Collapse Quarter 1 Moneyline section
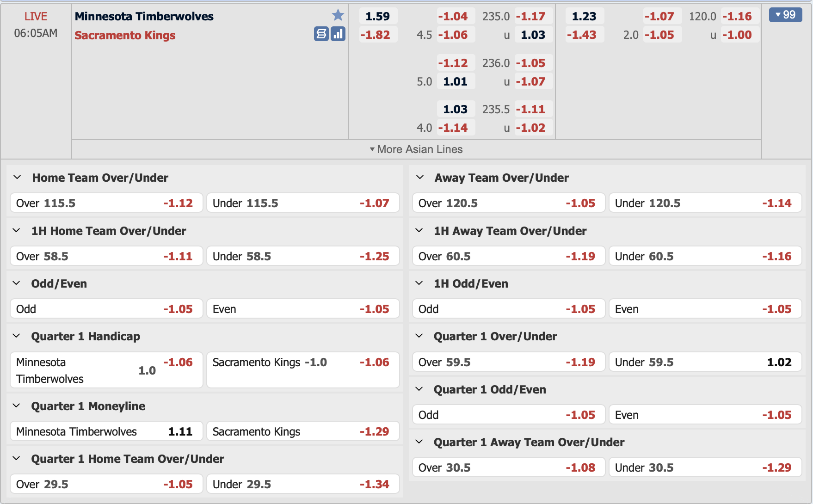The image size is (813, 504). click(17, 406)
